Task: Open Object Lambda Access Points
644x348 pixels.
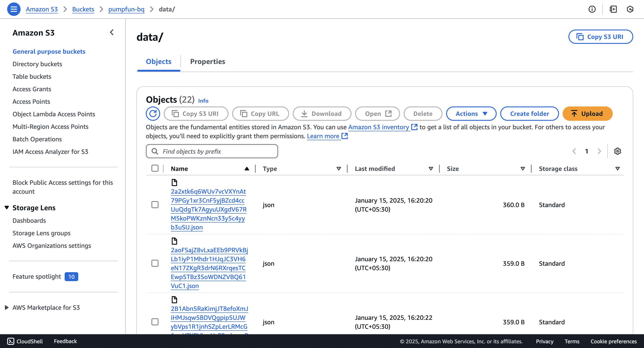Action: pyautogui.click(x=54, y=114)
